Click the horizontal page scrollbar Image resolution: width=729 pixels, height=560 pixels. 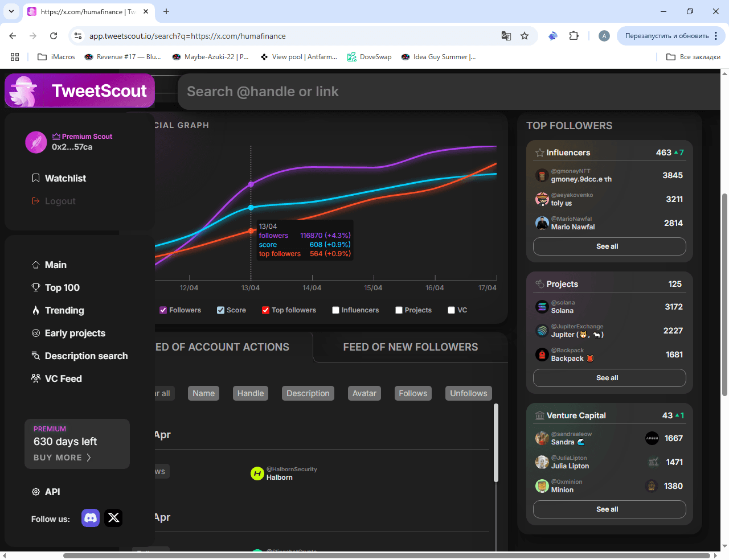click(x=387, y=555)
